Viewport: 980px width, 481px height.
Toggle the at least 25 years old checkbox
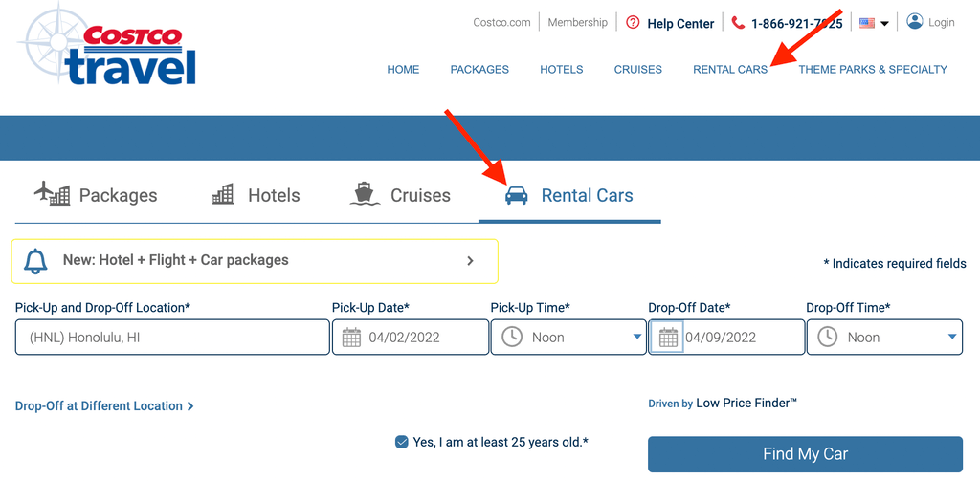pos(402,442)
